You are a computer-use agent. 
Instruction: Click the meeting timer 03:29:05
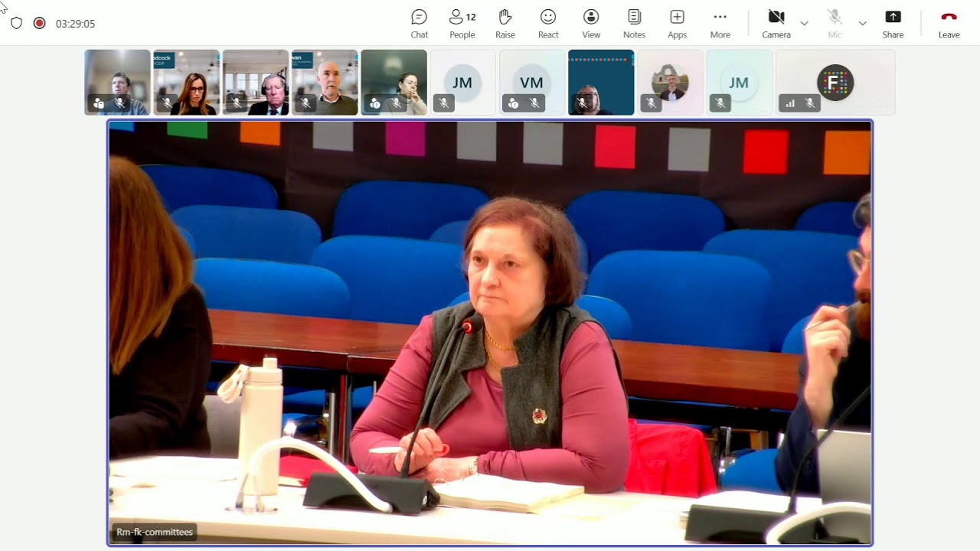coord(75,24)
